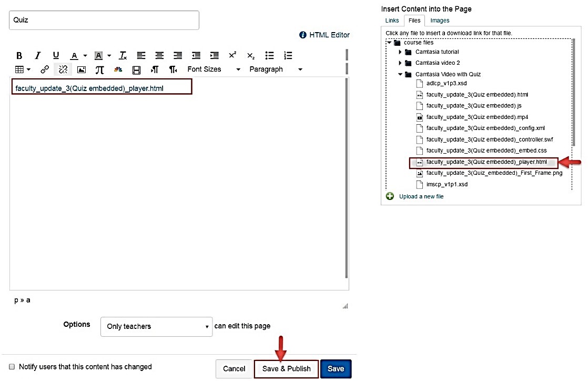Decrease the indent
The width and height of the screenshot is (588, 381).
tap(196, 56)
